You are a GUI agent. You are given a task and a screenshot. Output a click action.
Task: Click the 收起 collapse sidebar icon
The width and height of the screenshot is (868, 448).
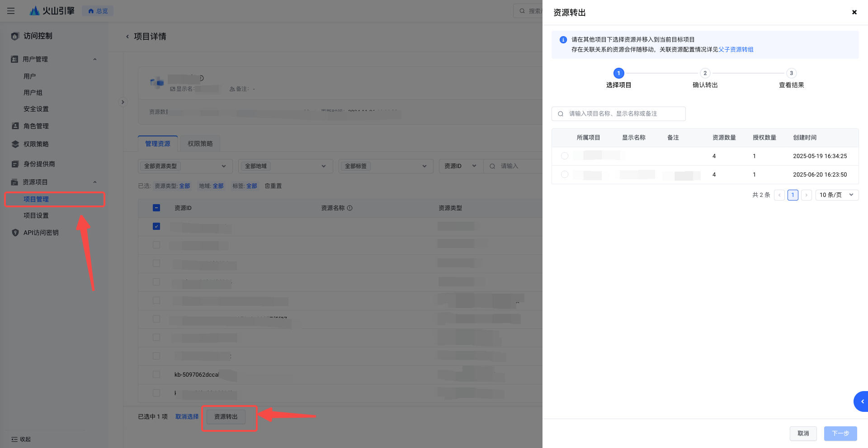click(x=14, y=439)
